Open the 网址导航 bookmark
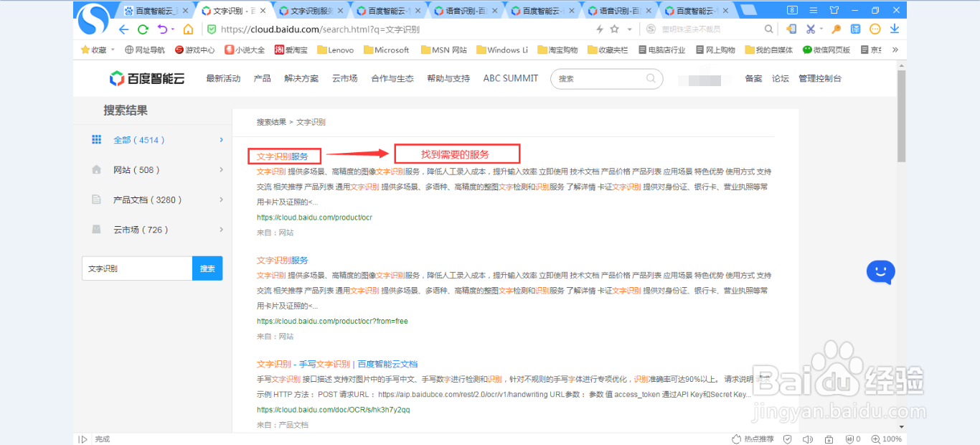 click(145, 50)
